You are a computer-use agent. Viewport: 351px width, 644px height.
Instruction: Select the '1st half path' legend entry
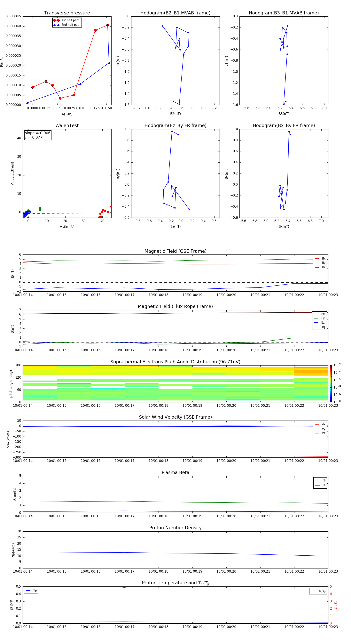coord(67,20)
